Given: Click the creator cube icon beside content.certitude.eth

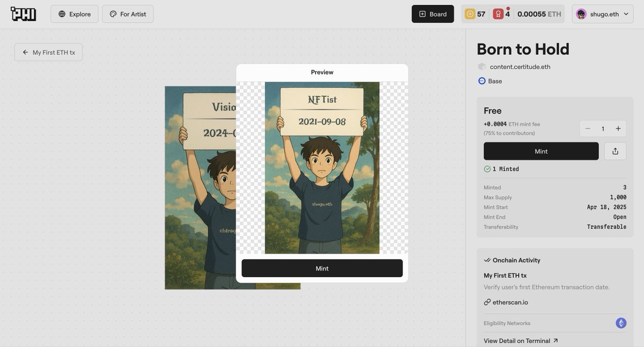Looking at the screenshot, I should pos(482,67).
